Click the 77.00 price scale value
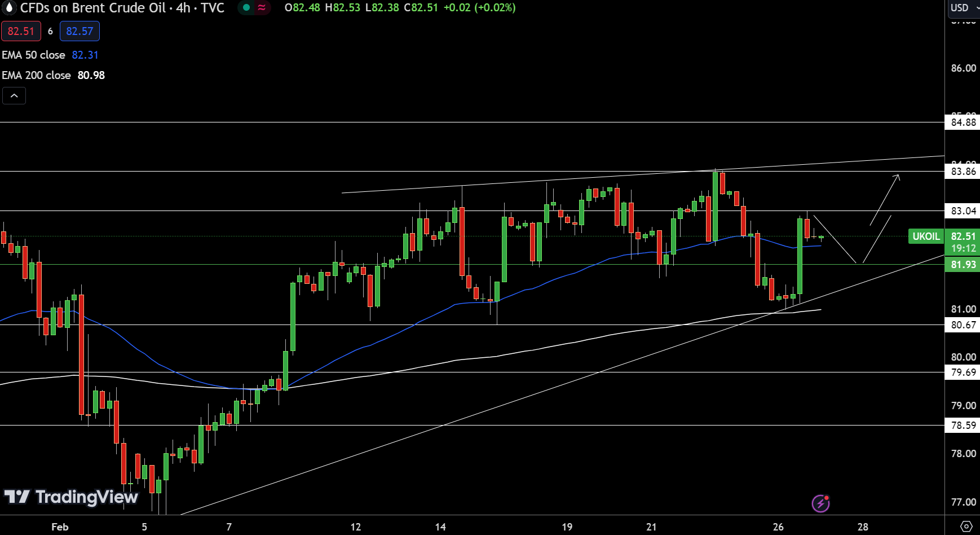The height and width of the screenshot is (535, 980). (x=963, y=502)
